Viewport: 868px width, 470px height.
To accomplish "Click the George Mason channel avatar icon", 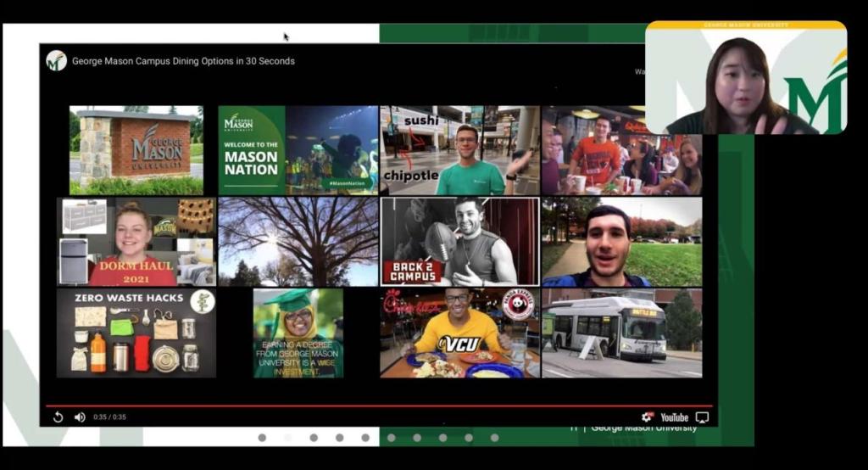I will [x=57, y=61].
